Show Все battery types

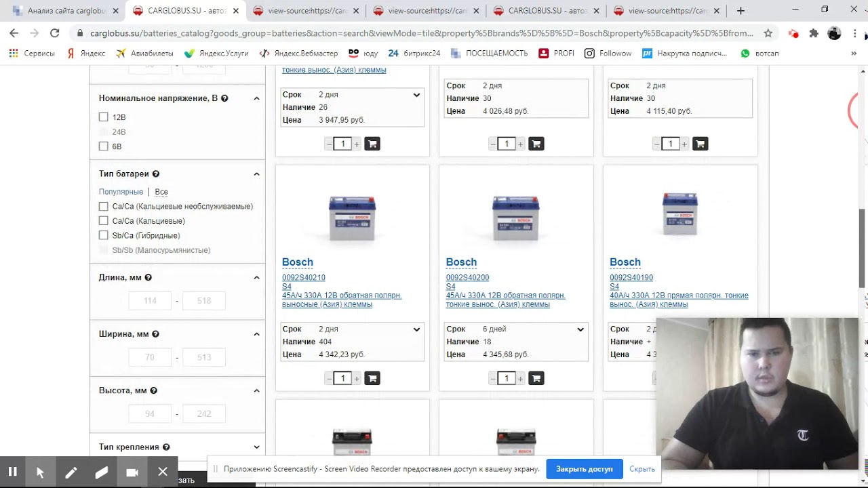point(161,192)
